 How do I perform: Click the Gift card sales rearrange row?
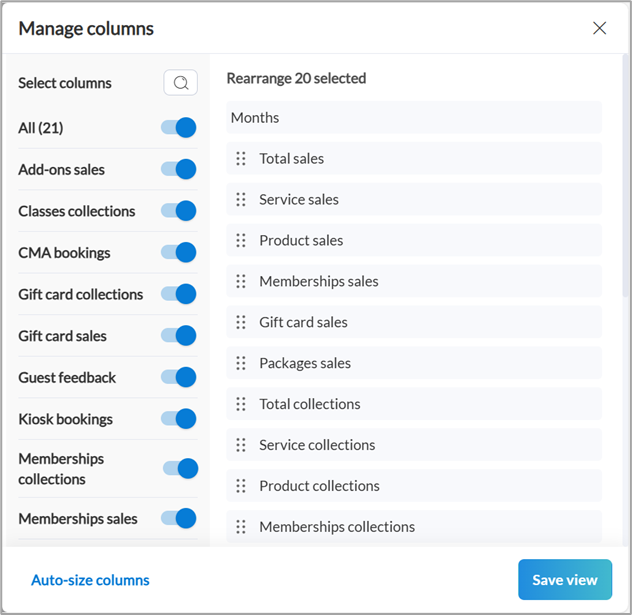[414, 323]
